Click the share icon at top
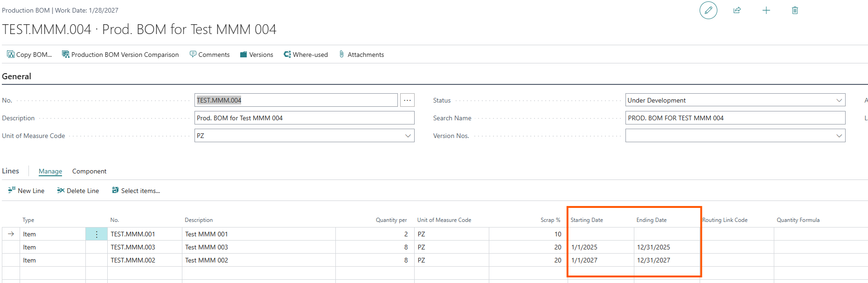Image resolution: width=868 pixels, height=283 pixels. pos(737,10)
